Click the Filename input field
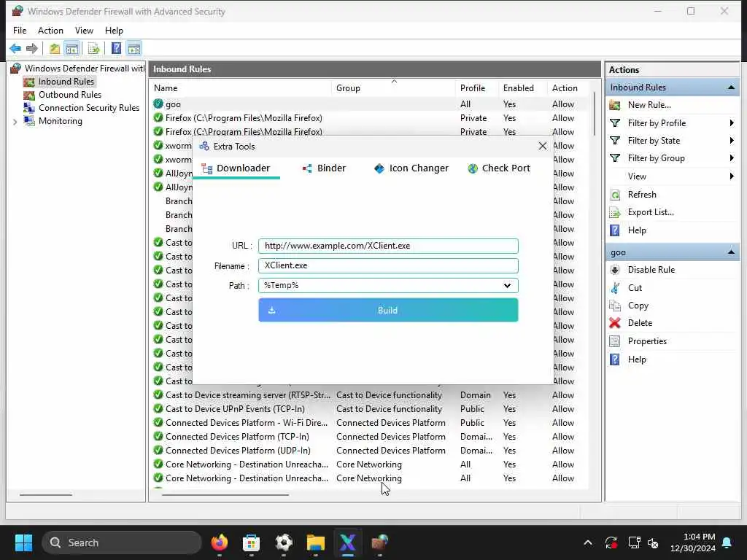The image size is (747, 560). 388,265
